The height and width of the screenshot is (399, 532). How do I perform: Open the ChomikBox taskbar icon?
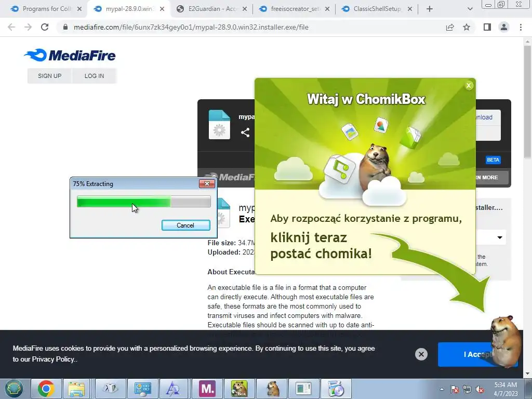click(x=239, y=389)
